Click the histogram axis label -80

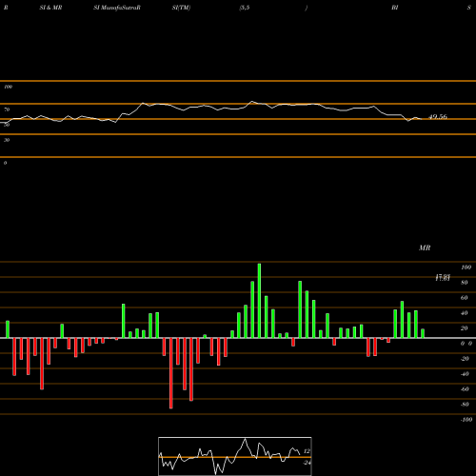coord(465,405)
